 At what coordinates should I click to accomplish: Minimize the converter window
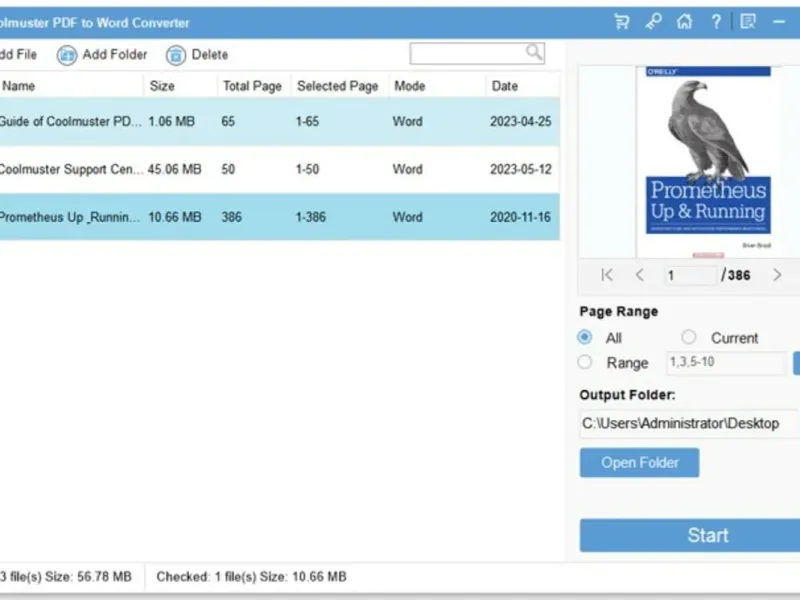pyautogui.click(x=779, y=22)
